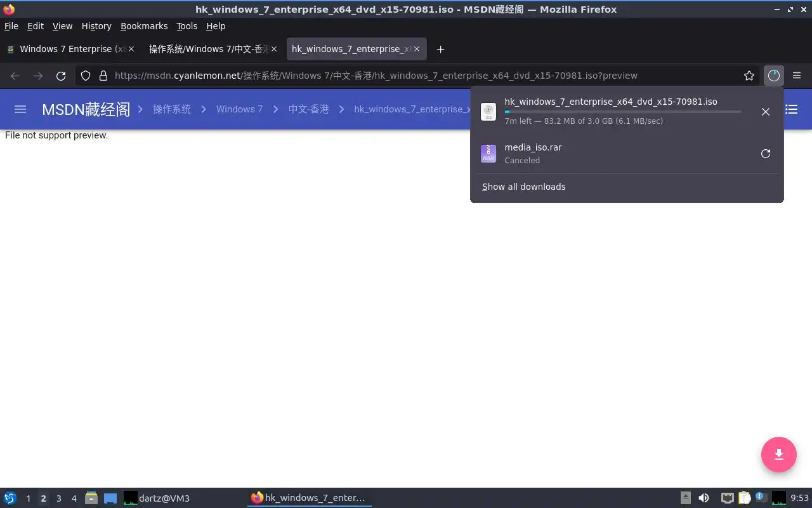Open network icon in system tray

pos(727,498)
